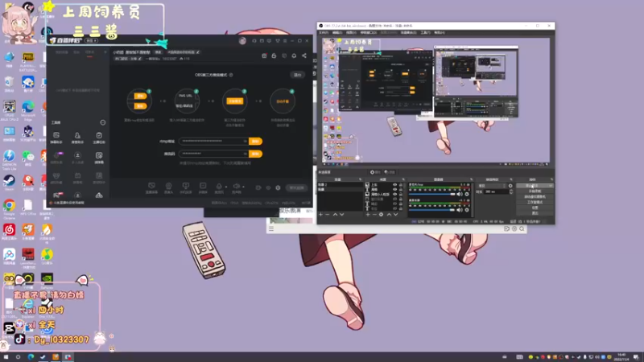Click the share icon in 直播伴侣
Screen dimensions: 644x362
[304, 56]
